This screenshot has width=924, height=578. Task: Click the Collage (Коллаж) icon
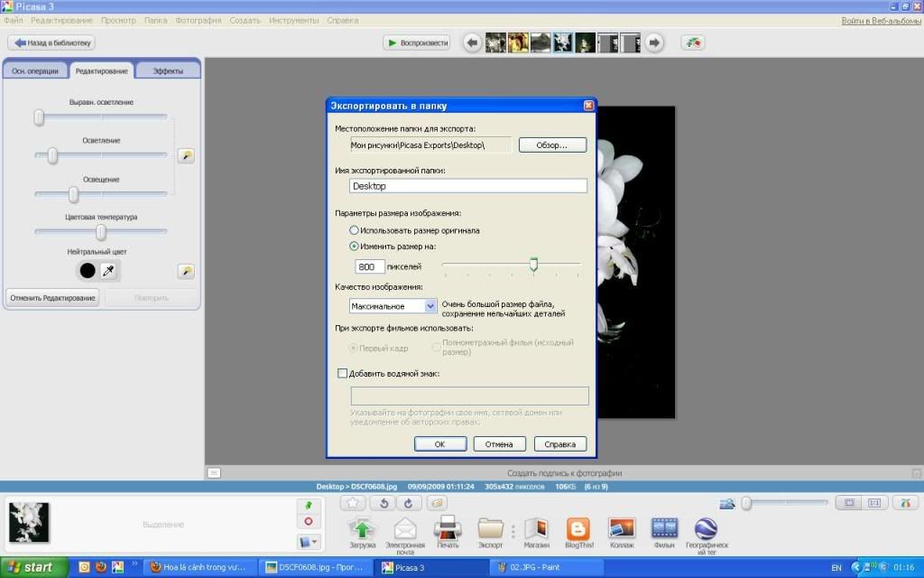(621, 528)
